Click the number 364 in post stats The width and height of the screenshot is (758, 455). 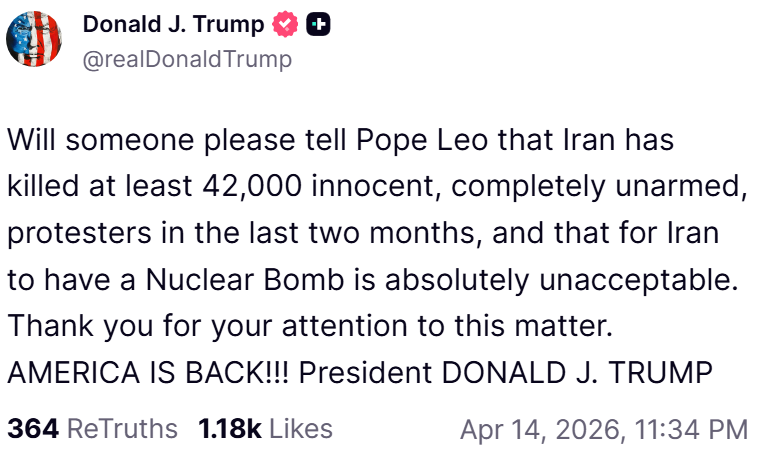coord(32,429)
